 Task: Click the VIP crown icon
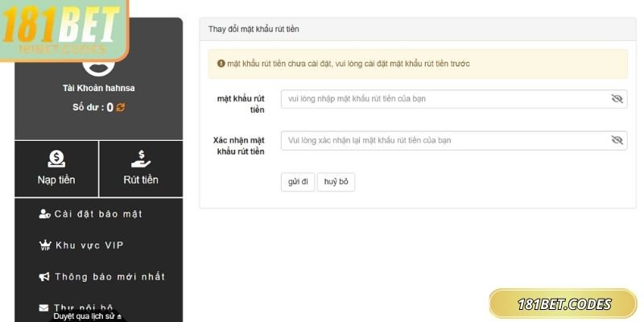click(45, 246)
